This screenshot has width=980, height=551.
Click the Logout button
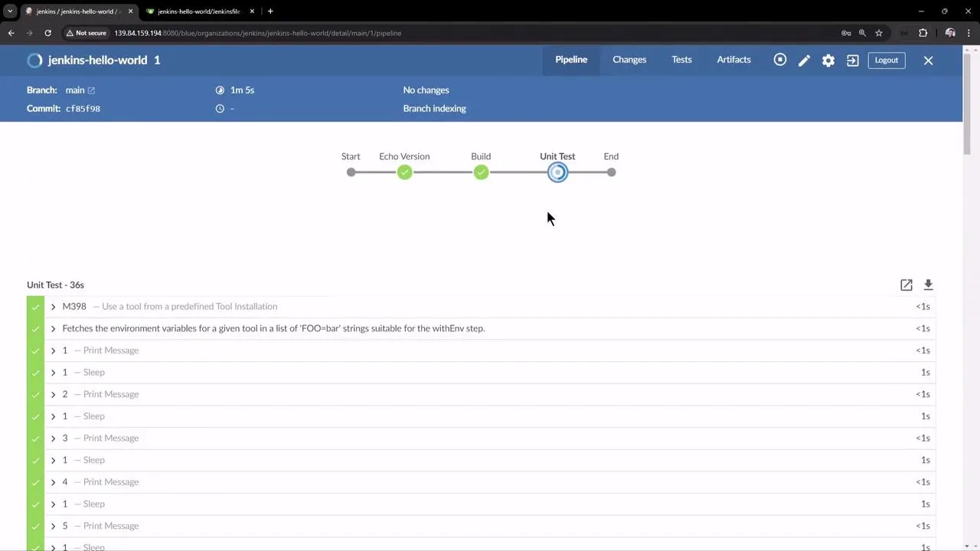click(x=886, y=60)
